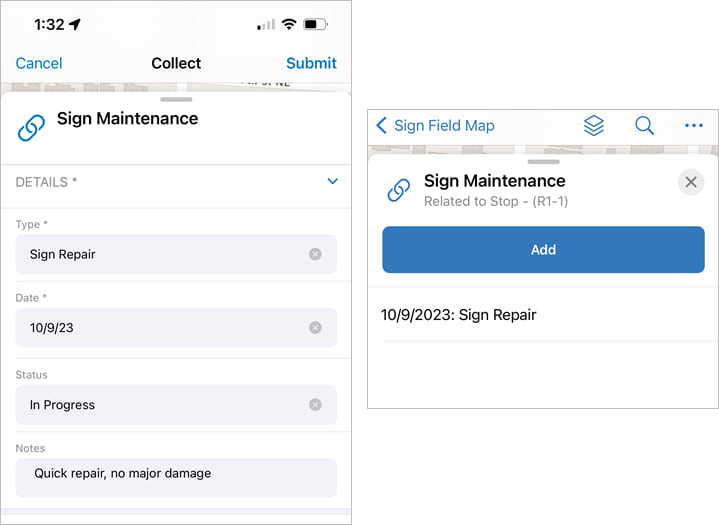The image size is (719, 525).
Task: Tap the link icon beside Sign Maintenance form title
Action: [x=32, y=127]
